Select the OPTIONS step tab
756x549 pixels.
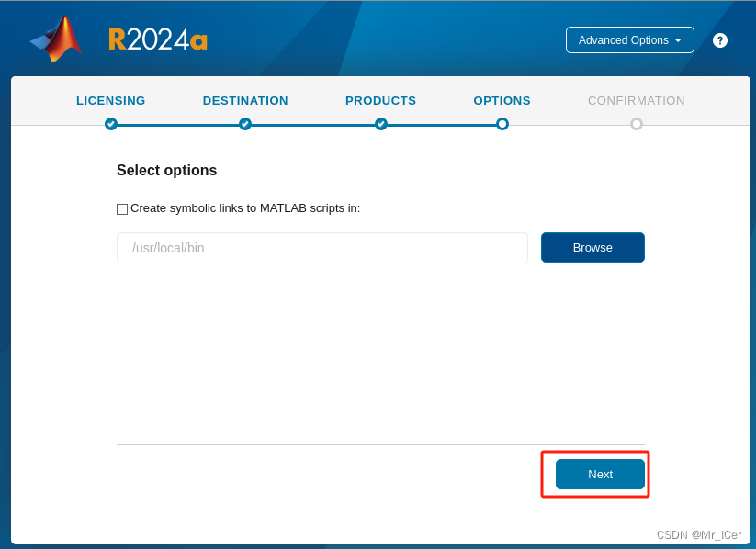[502, 101]
